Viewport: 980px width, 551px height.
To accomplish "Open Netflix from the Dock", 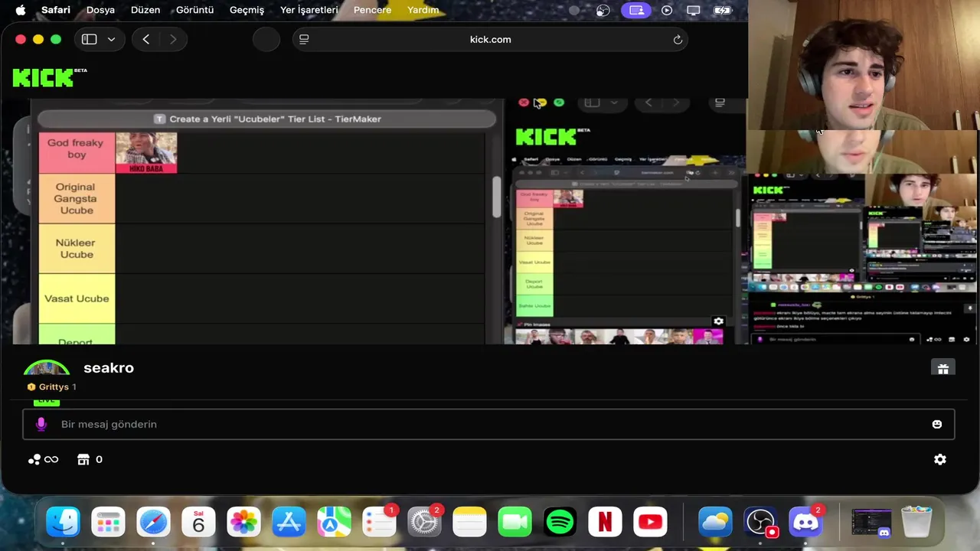I will [x=605, y=523].
